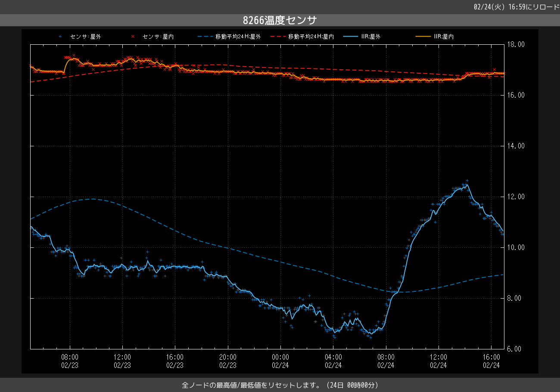The width and height of the screenshot is (560, 392).
Task: Toggle the センサ:屋内 legend label
Action: tap(158, 37)
